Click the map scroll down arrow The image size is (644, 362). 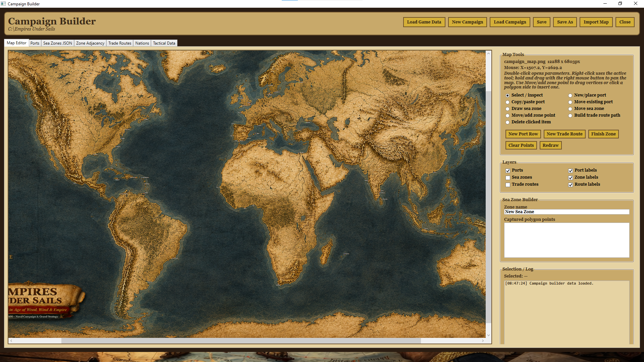pyautogui.click(x=488, y=335)
